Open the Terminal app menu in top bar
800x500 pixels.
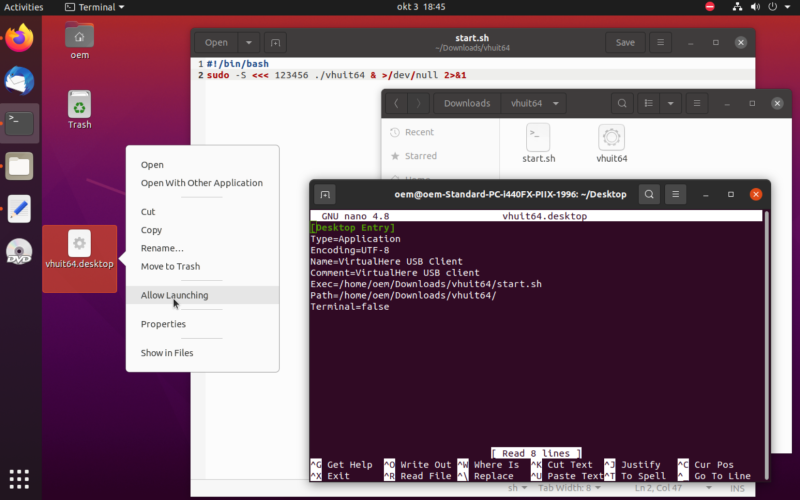click(95, 7)
